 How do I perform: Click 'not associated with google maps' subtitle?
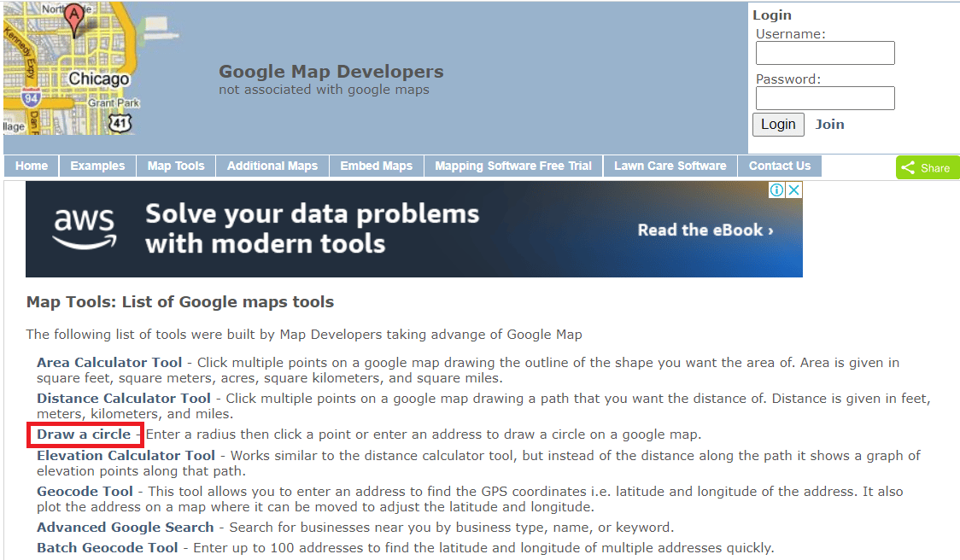point(324,90)
